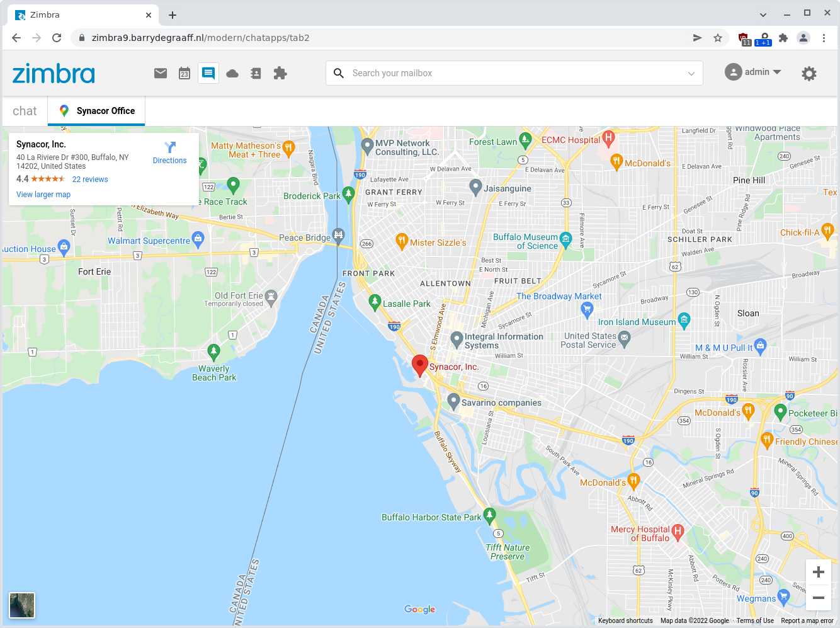Click the Directions link text

pyautogui.click(x=170, y=161)
